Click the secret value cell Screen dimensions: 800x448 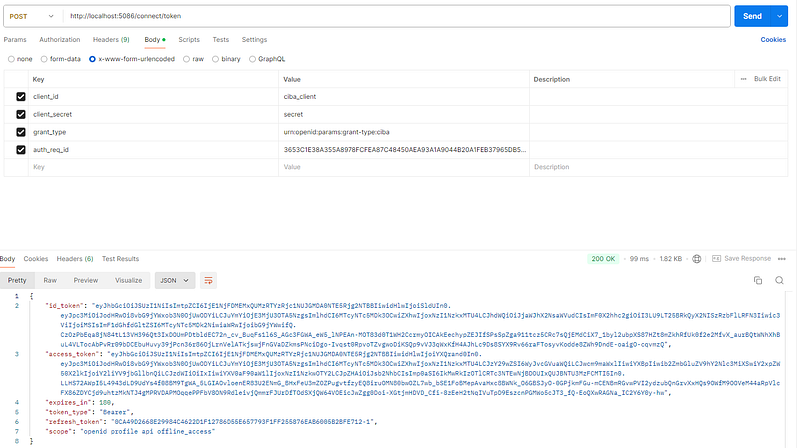(404, 114)
